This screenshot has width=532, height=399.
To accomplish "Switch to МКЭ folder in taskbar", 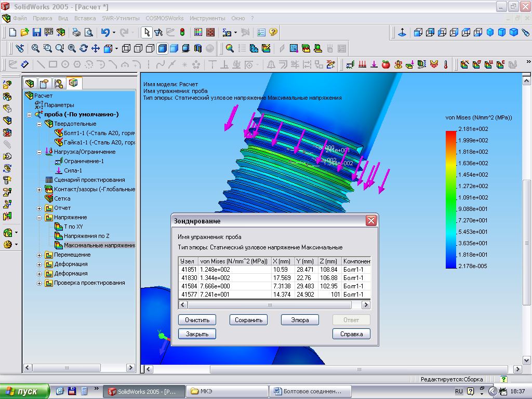I will pos(227,391).
